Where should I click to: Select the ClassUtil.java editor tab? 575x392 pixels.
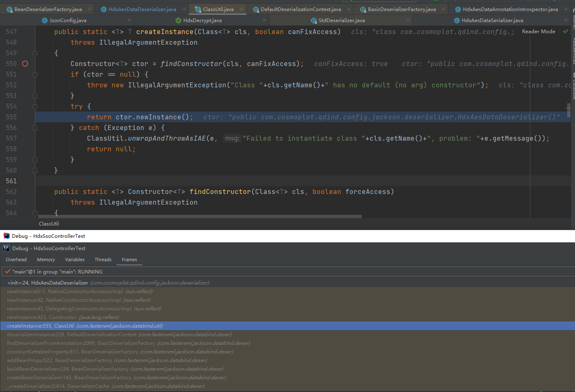point(218,9)
